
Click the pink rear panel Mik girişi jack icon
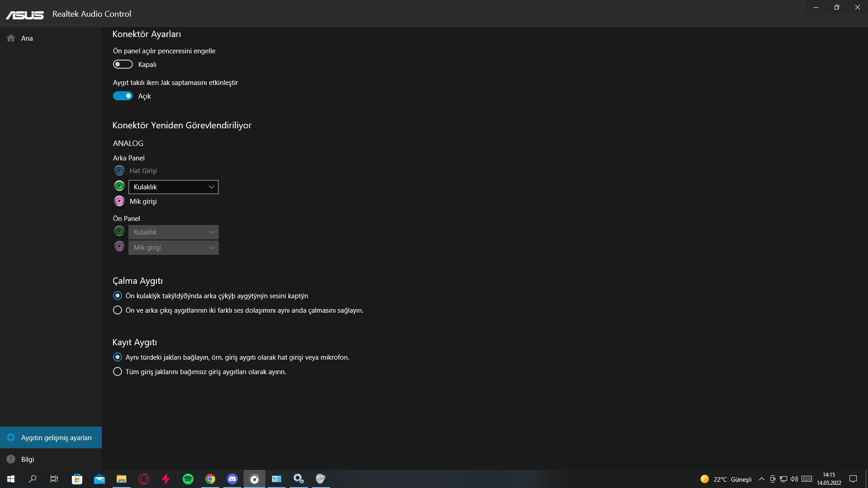tap(119, 201)
